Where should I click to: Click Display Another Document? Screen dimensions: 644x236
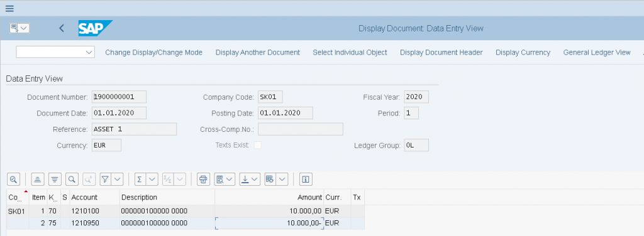click(x=257, y=53)
